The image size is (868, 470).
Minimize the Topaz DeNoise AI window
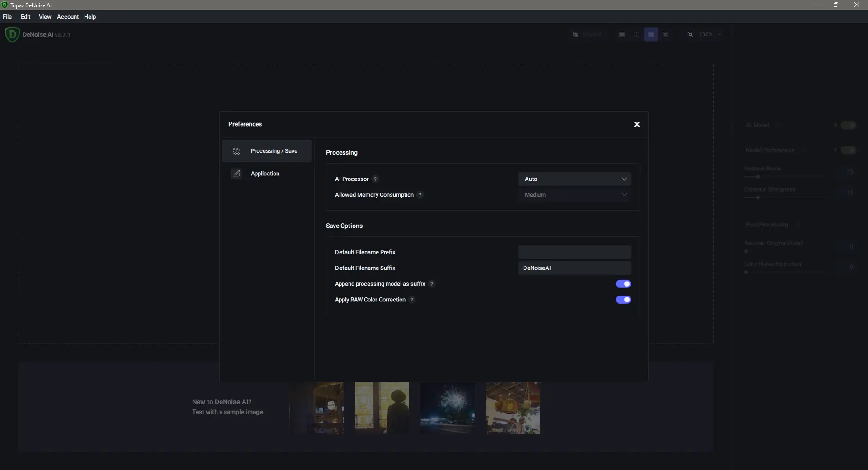point(816,5)
